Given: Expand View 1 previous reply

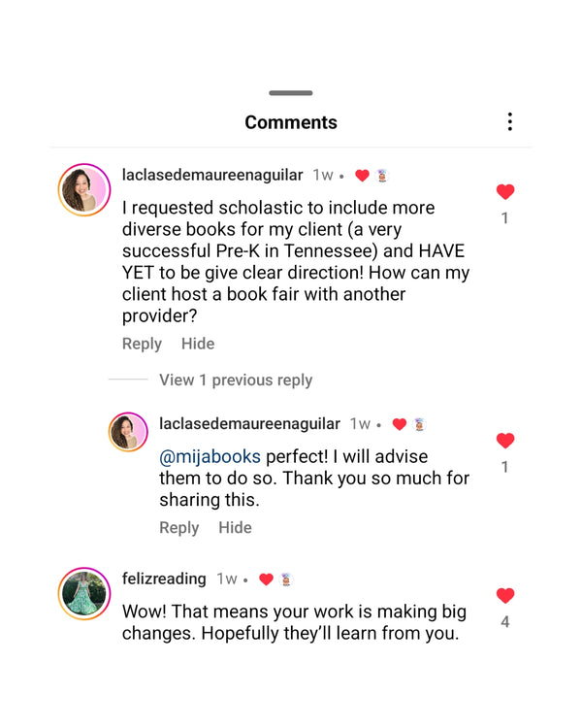Looking at the screenshot, I should click(236, 380).
